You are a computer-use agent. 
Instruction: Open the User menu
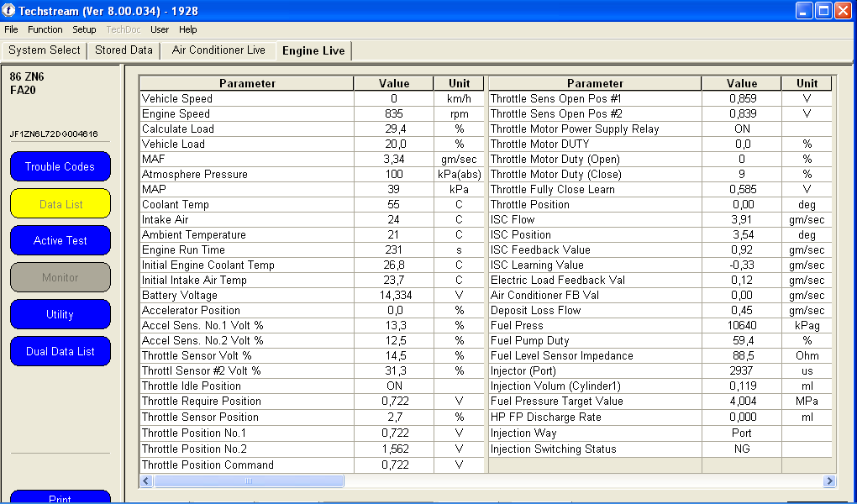[160, 29]
